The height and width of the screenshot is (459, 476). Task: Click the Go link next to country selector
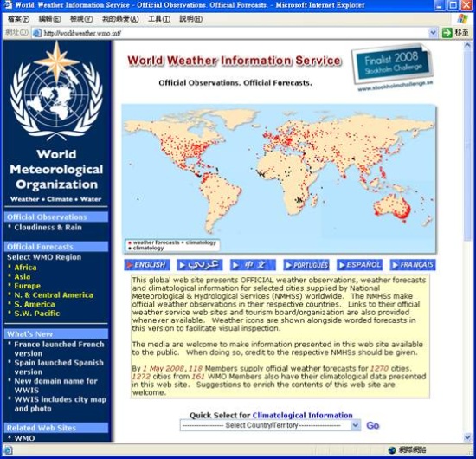[373, 425]
